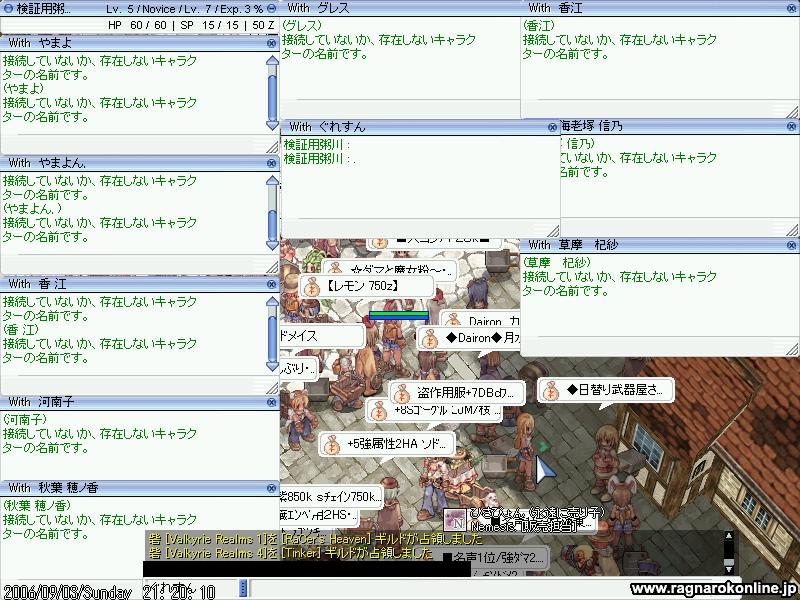Click the Valkyrie Realms 4 Tinker announcement line
The image size is (800, 600).
(x=291, y=553)
